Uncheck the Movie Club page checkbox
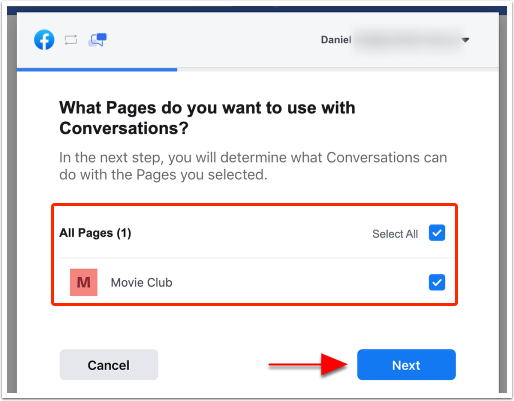This screenshot has width=514, height=401. coord(437,282)
